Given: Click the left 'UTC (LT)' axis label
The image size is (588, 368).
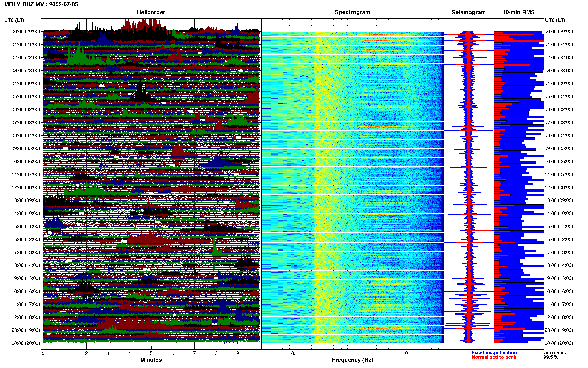Looking at the screenshot, I should click(14, 20).
